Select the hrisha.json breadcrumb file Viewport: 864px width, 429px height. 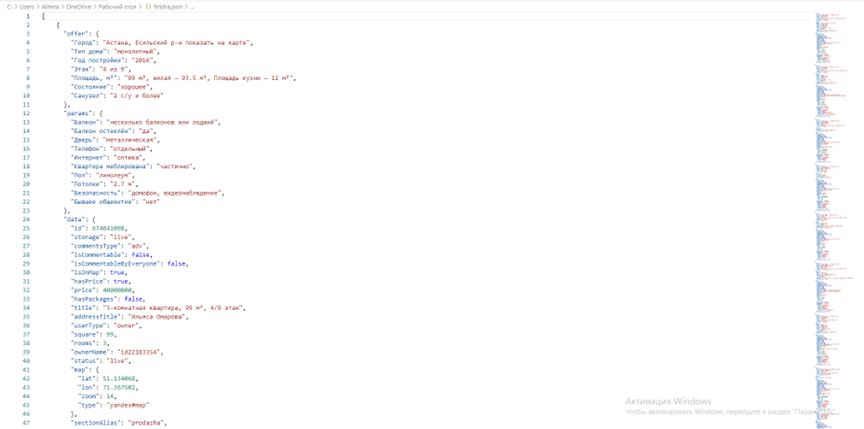coord(170,6)
